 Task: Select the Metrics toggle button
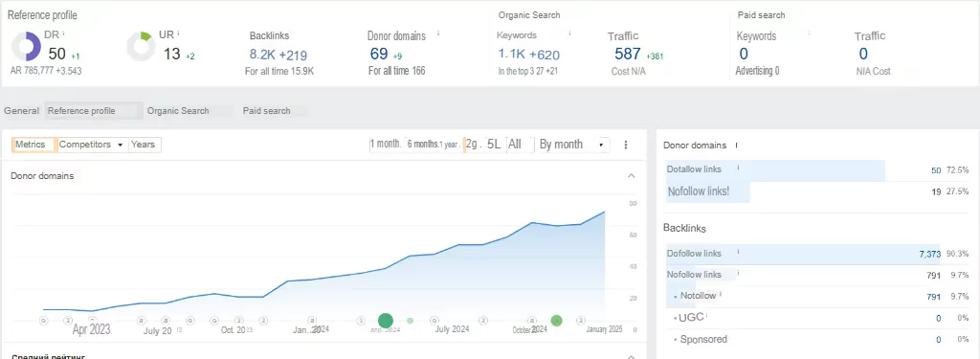tap(34, 145)
